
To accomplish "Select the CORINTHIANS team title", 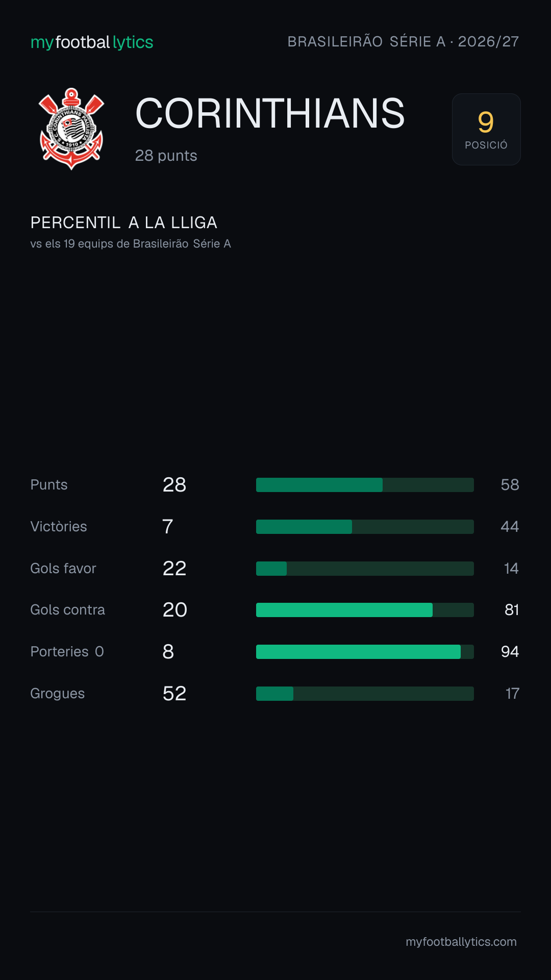I will [x=270, y=113].
